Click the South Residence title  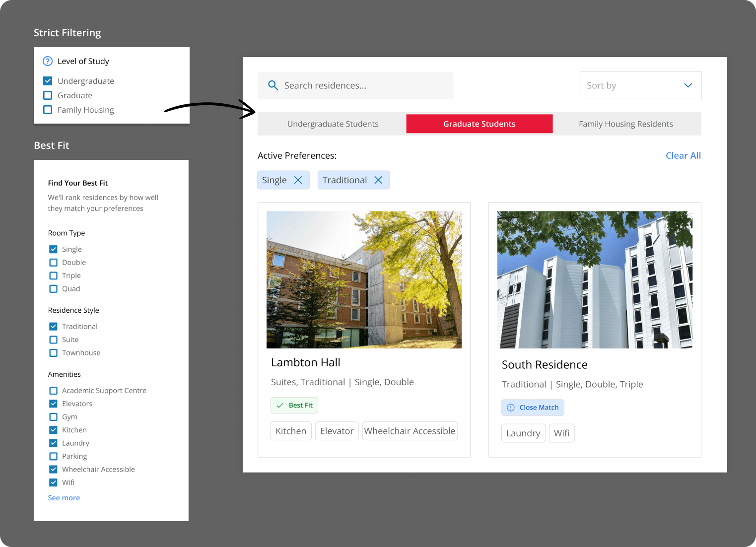(545, 365)
